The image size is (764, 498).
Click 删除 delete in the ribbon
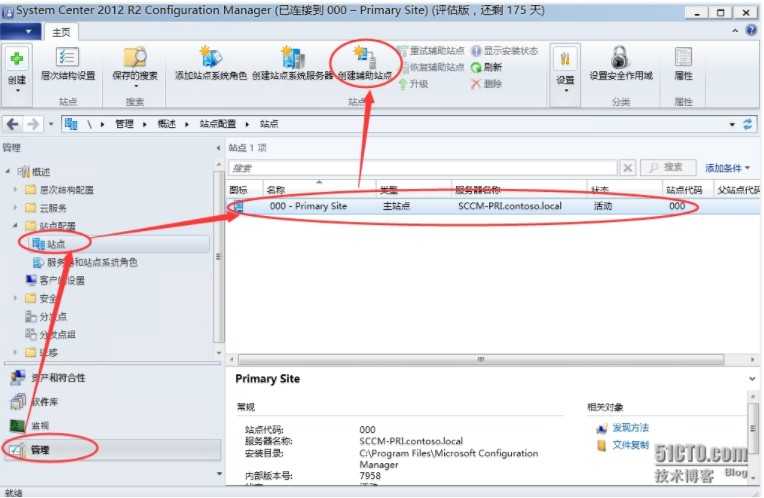coord(487,84)
